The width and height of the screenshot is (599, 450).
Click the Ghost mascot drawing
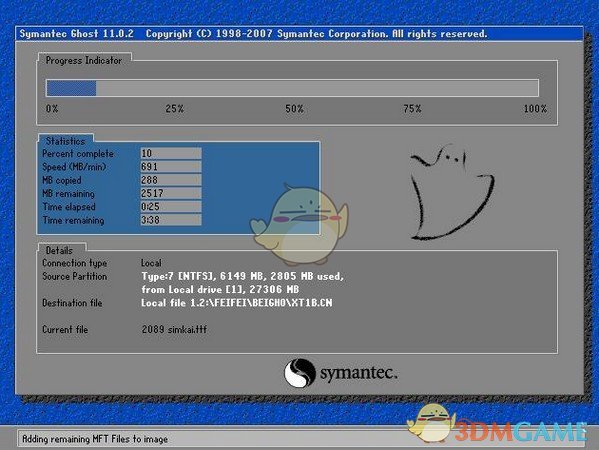click(452, 192)
